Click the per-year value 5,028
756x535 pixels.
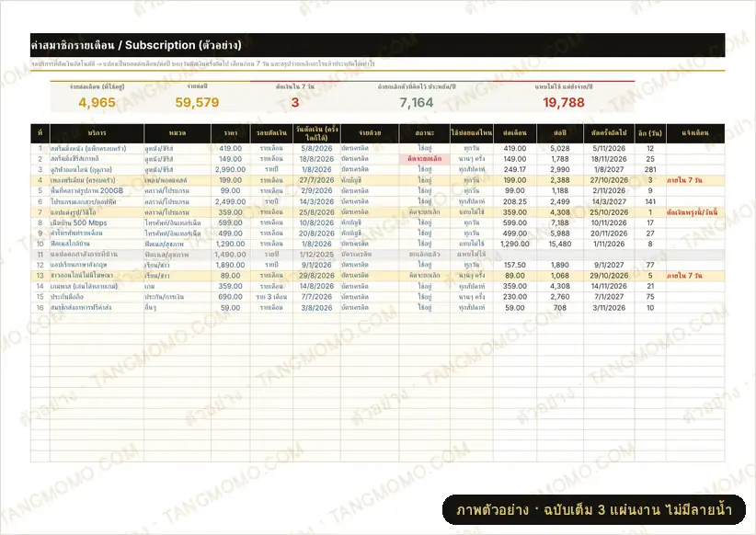[560, 148]
